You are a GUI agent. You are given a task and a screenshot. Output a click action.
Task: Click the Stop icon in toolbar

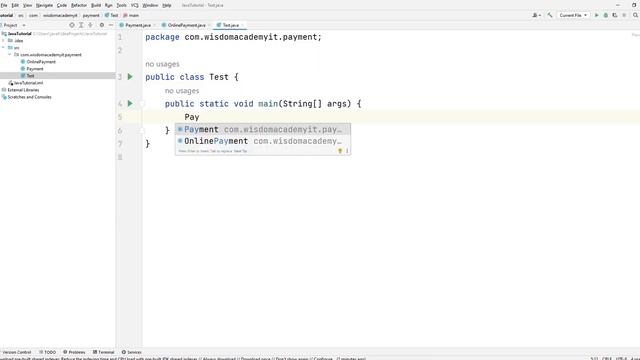tap(624, 15)
